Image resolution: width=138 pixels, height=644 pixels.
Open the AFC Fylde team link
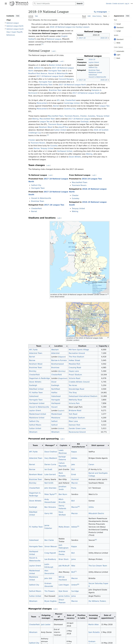coord(33,350)
